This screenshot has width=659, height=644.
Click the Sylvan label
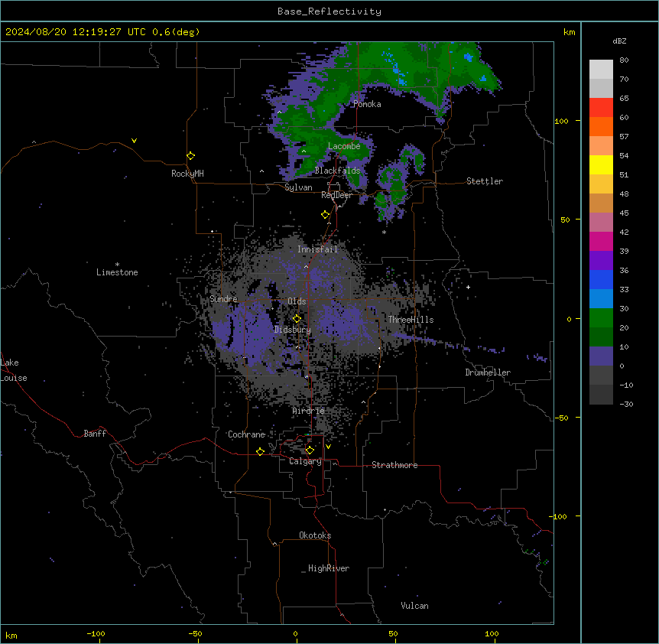[x=298, y=187]
